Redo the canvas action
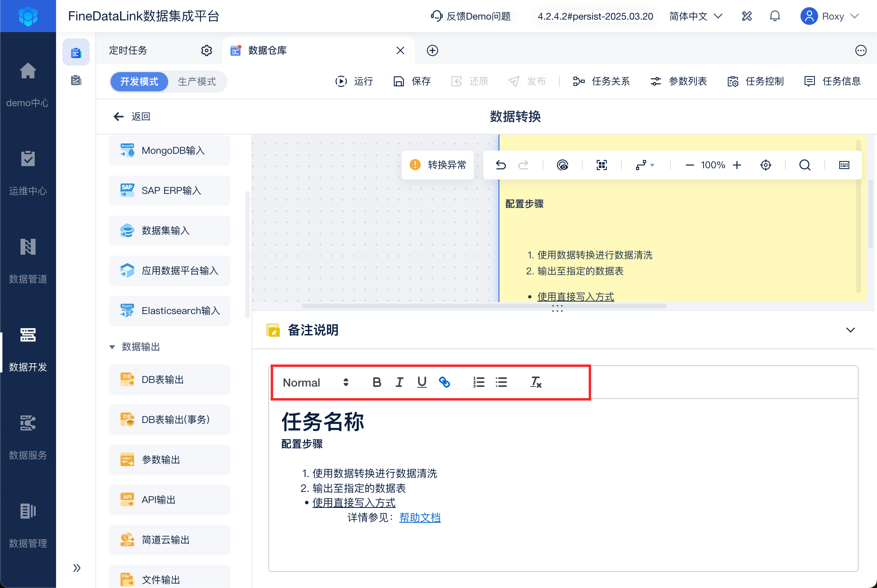The image size is (877, 588). pyautogui.click(x=523, y=165)
